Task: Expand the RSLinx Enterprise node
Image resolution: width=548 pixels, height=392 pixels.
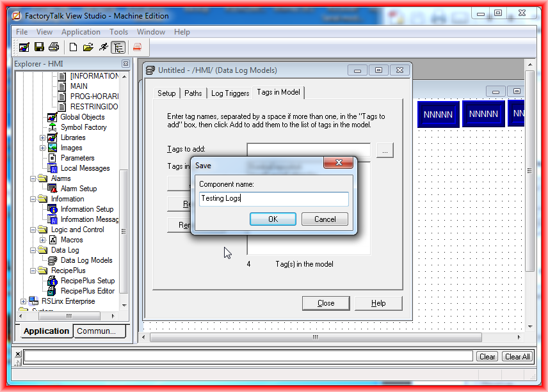Action: tap(23, 301)
